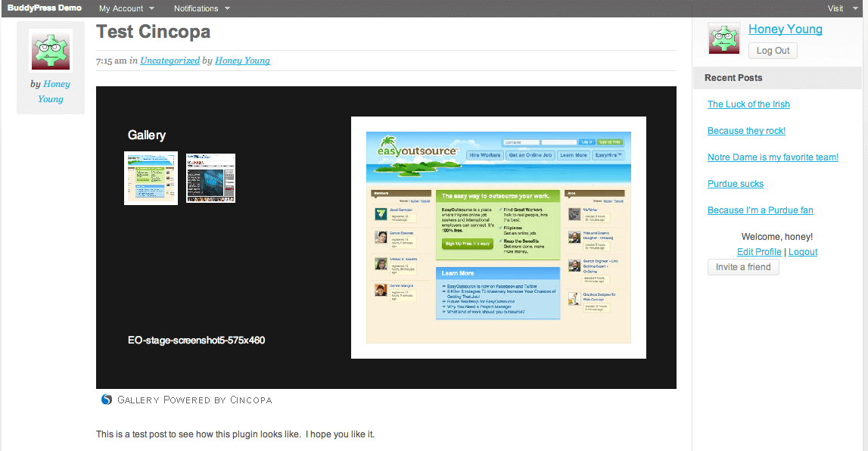The height and width of the screenshot is (451, 868).
Task: Expand the Notifications dropdown menu
Action: click(x=201, y=8)
